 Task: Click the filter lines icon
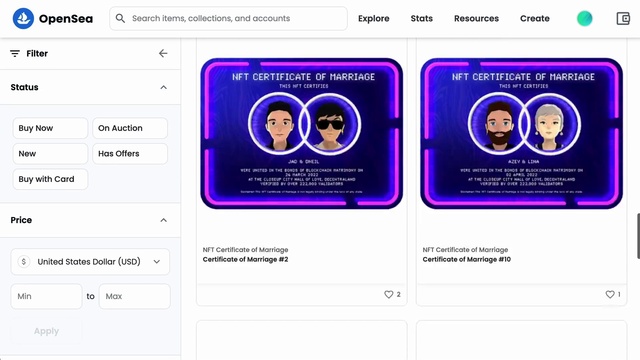(x=15, y=53)
